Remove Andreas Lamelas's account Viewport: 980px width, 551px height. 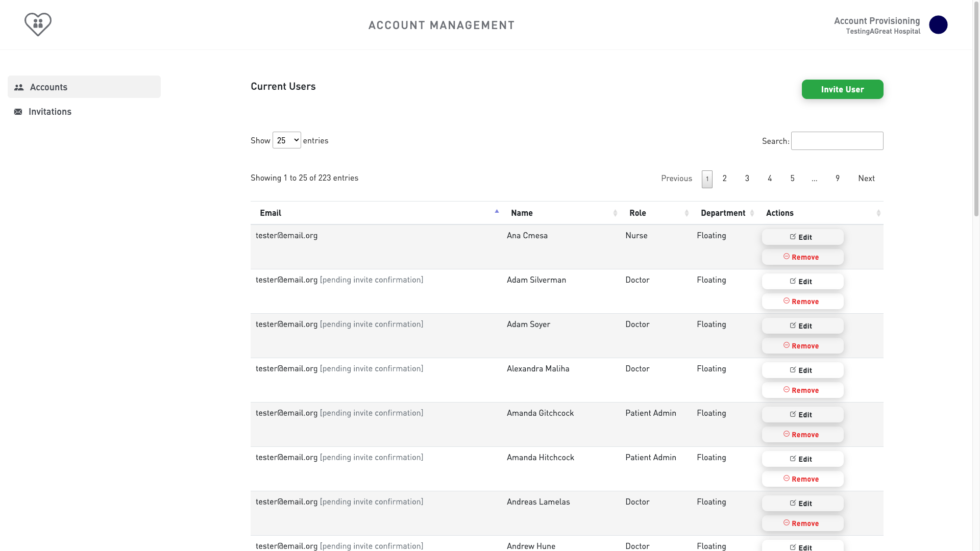click(802, 523)
